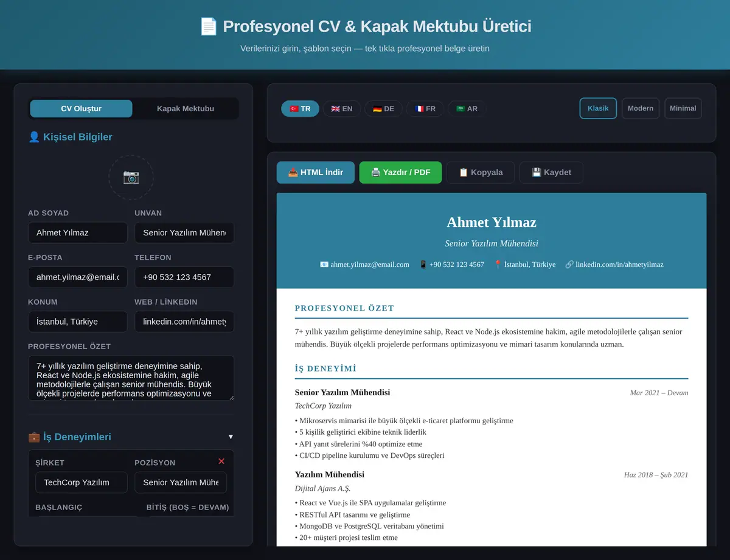The height and width of the screenshot is (560, 730).
Task: Choose English language EN
Action: pyautogui.click(x=342, y=109)
